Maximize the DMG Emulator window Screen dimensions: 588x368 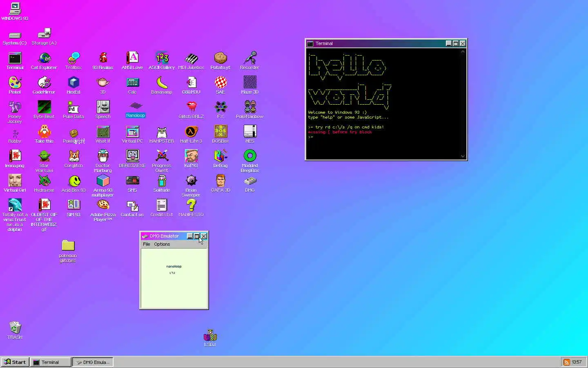click(x=197, y=236)
